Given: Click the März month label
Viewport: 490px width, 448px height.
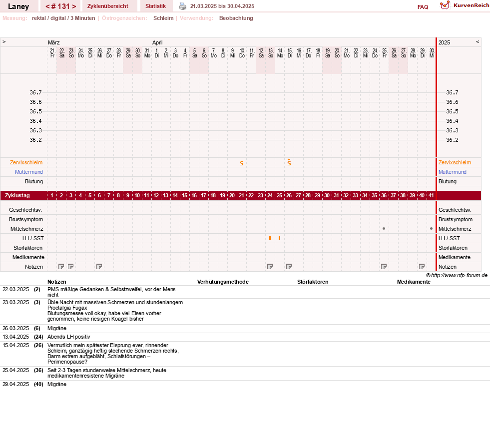Looking at the screenshot, I should pyautogui.click(x=54, y=42).
